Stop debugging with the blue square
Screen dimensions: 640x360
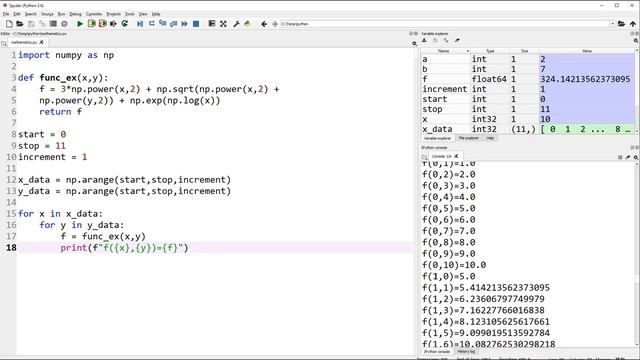coord(196,24)
